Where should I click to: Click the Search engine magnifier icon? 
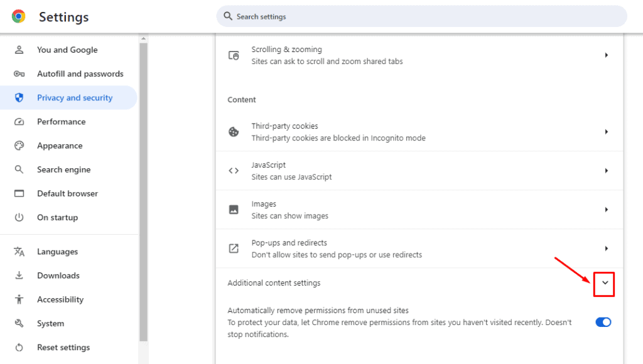(19, 169)
